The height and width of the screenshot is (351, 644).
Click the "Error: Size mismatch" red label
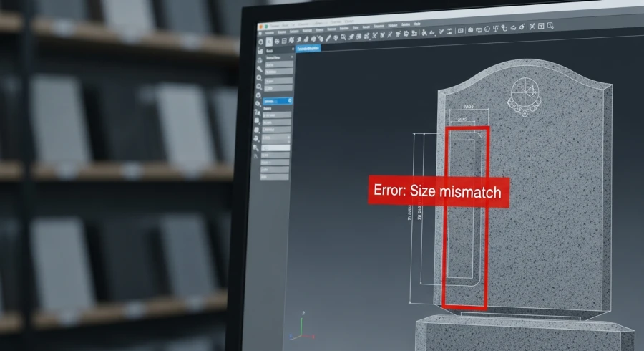438,192
